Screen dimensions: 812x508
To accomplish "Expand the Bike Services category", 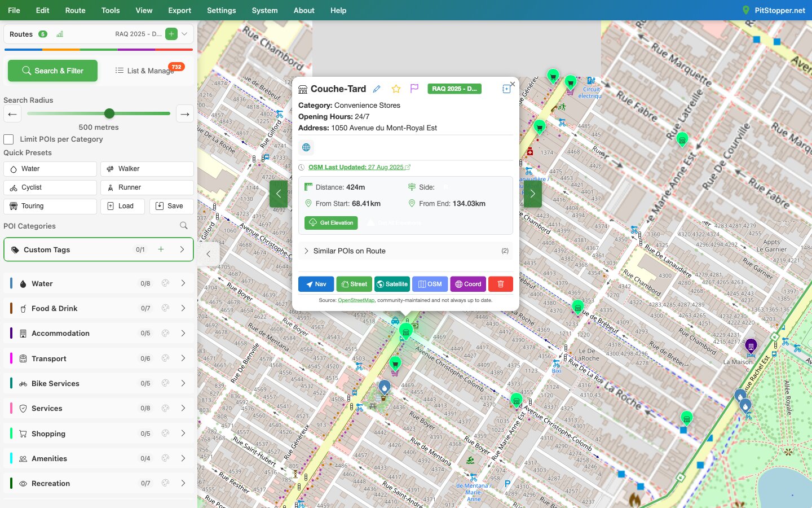I will [183, 383].
